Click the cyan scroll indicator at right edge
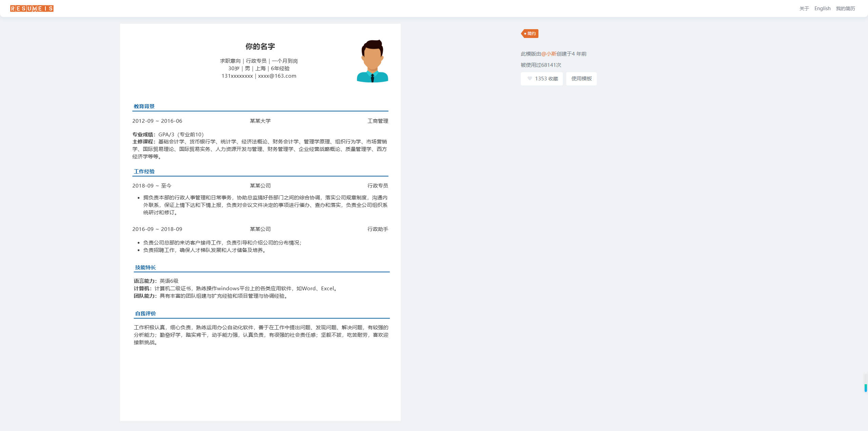The image size is (868, 431). point(866,388)
